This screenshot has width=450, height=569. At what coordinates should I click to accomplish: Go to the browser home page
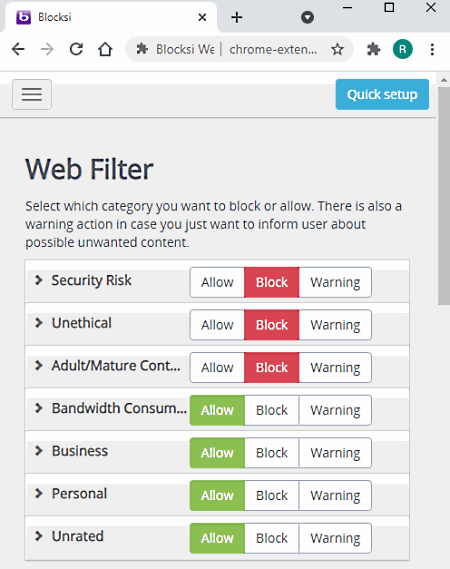(105, 49)
